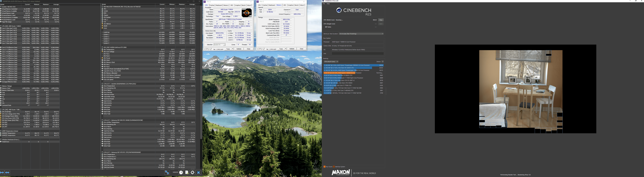644x177 pixels.
Task: Click HWiNFO collapse columns arrows icon
Action: [x=7, y=172]
